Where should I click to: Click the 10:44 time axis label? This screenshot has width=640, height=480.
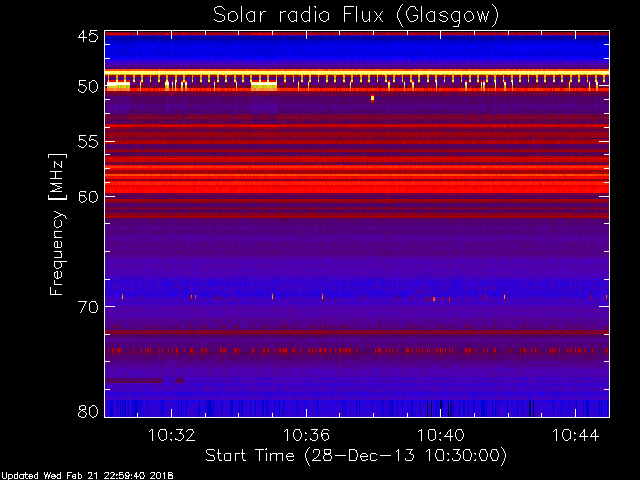[576, 435]
